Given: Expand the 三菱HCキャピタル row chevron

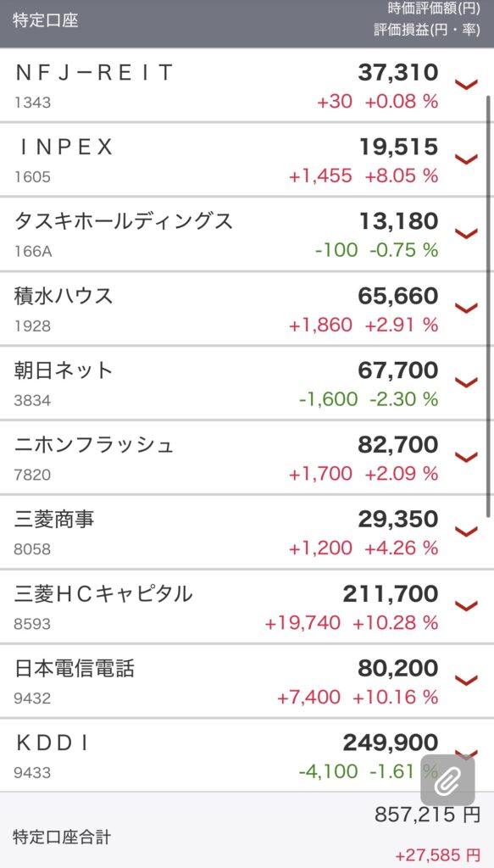Looking at the screenshot, I should [466, 605].
